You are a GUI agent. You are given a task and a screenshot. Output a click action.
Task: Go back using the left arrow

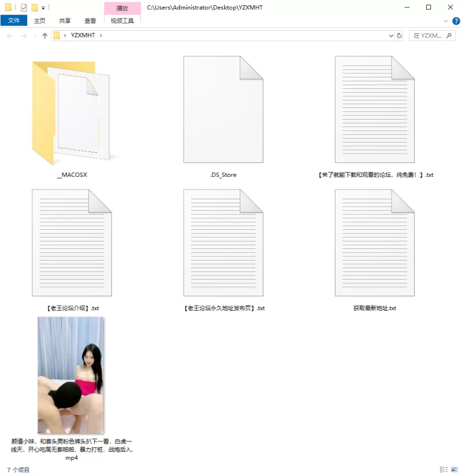click(x=10, y=36)
